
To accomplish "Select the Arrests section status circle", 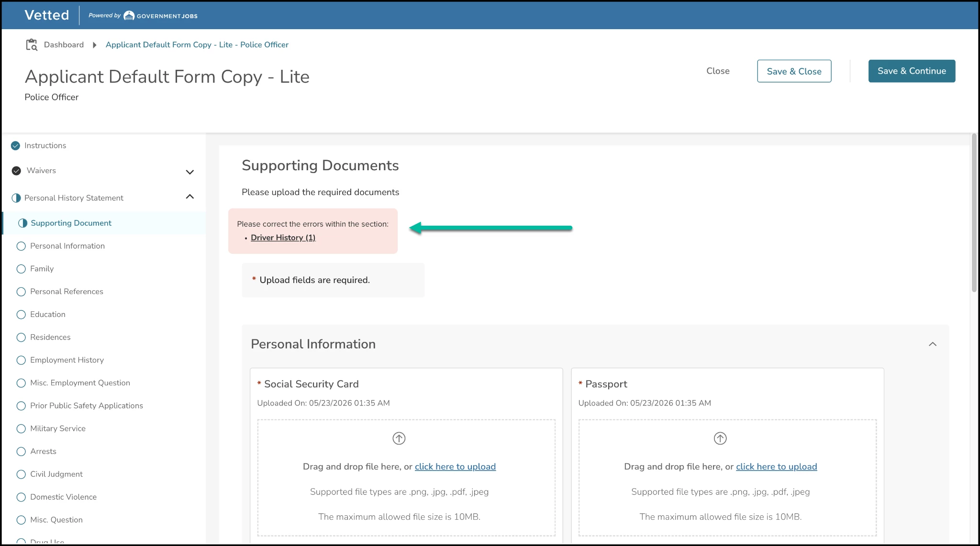I will click(21, 451).
